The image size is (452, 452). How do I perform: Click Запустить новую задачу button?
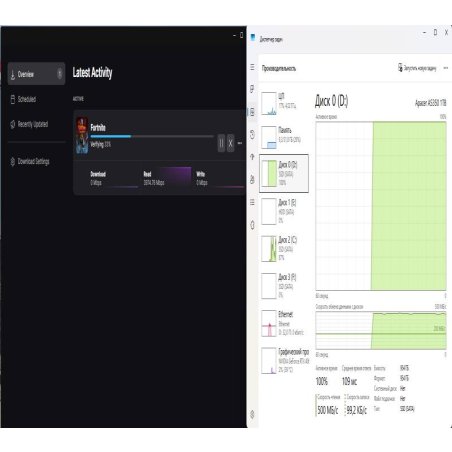point(417,68)
